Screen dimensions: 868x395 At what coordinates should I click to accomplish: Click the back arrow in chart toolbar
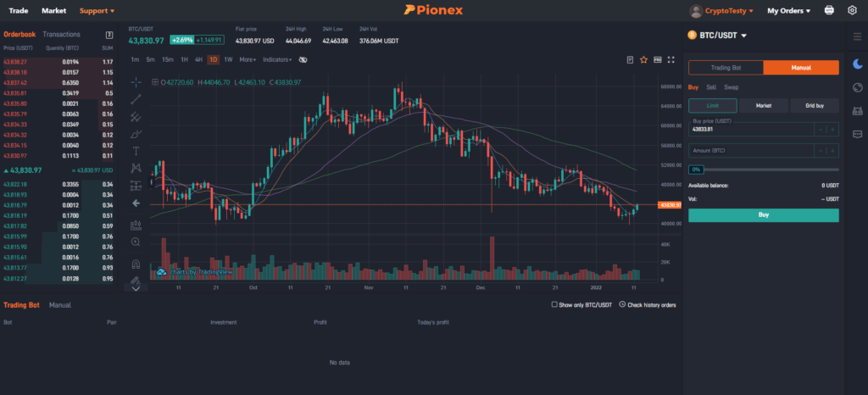point(136,203)
